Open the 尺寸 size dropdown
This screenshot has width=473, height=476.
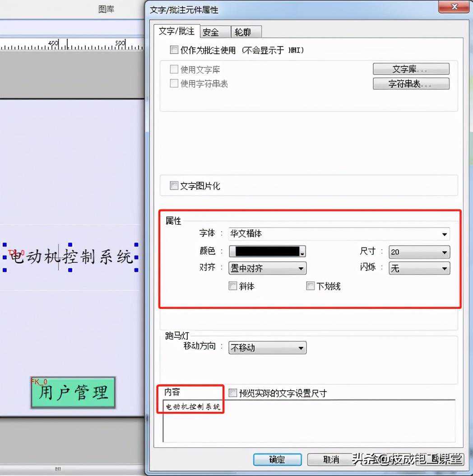click(x=445, y=252)
